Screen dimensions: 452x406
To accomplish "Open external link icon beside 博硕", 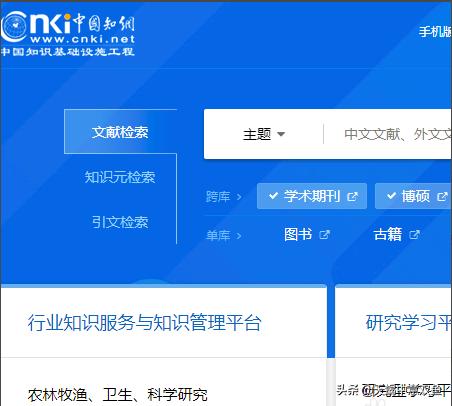I will point(442,197).
